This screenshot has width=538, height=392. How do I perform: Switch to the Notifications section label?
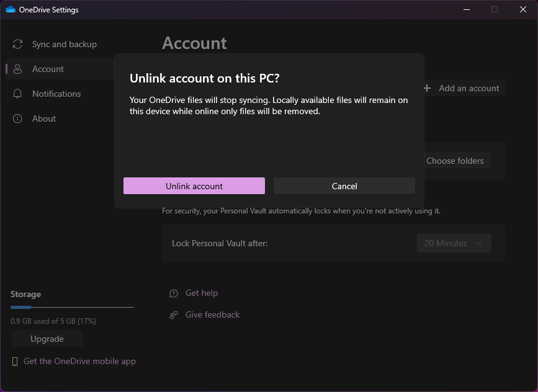[x=56, y=94]
